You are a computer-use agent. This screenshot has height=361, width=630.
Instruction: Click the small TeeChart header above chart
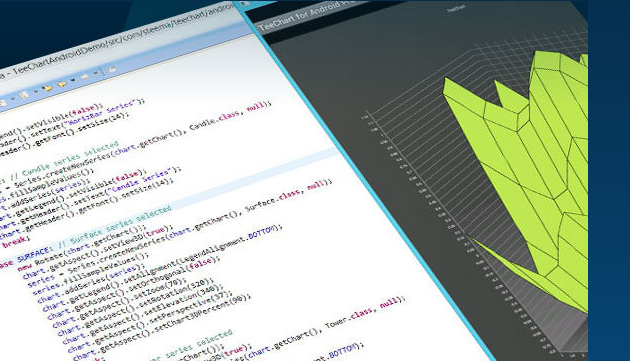coord(456,8)
